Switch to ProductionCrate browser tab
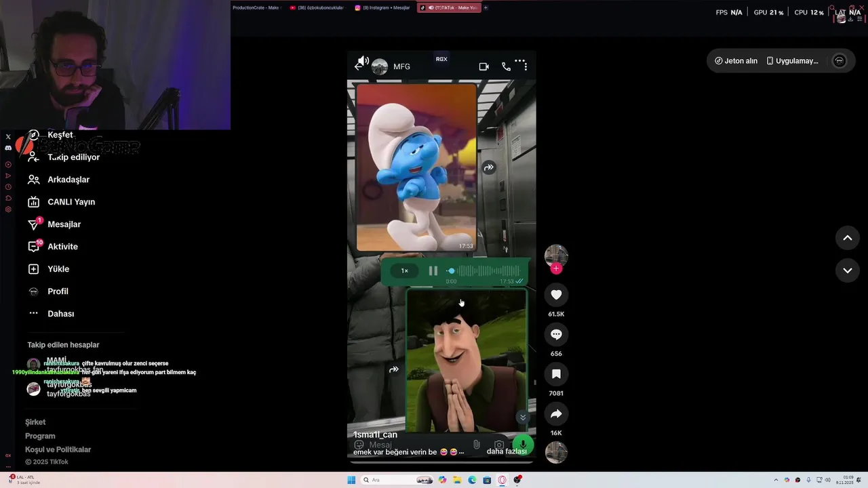The image size is (868, 488). [256, 7]
